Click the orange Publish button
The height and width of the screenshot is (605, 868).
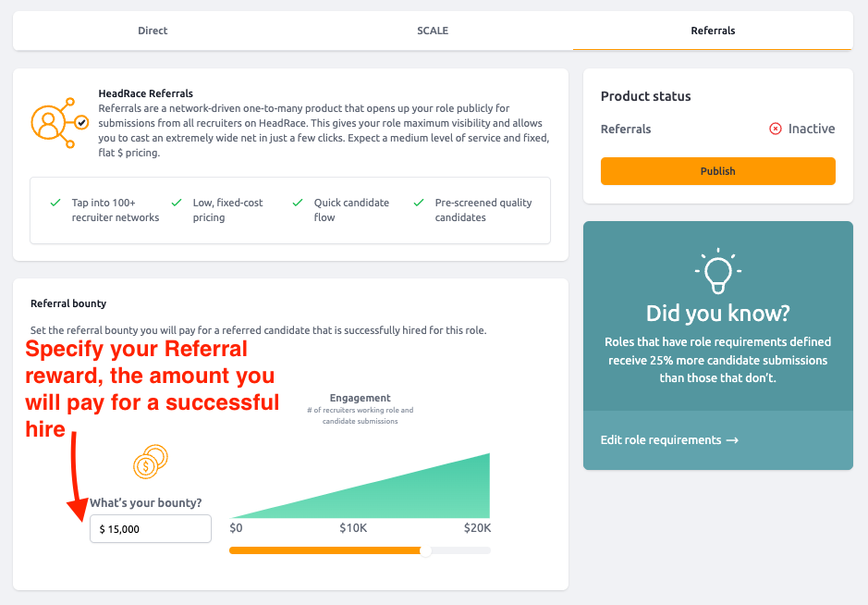(718, 171)
